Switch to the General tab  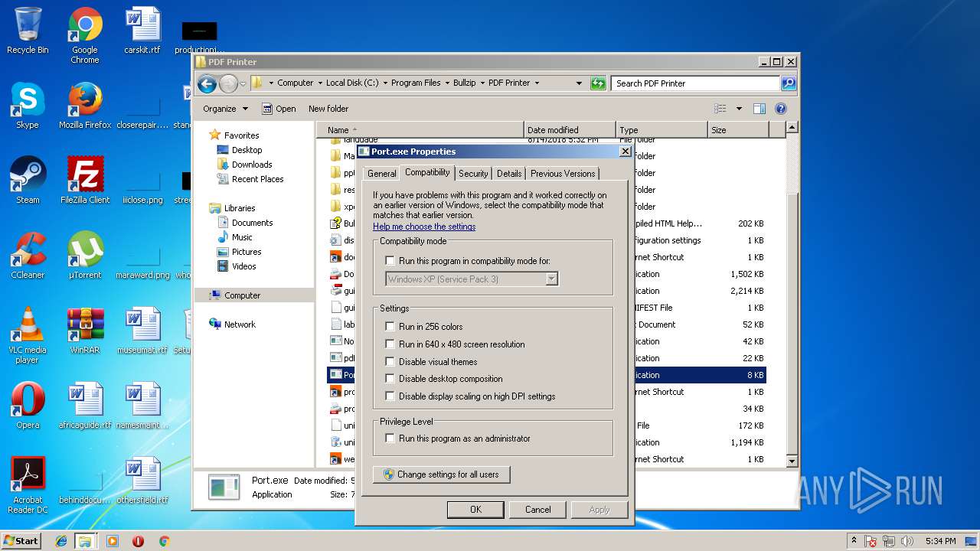(x=381, y=174)
